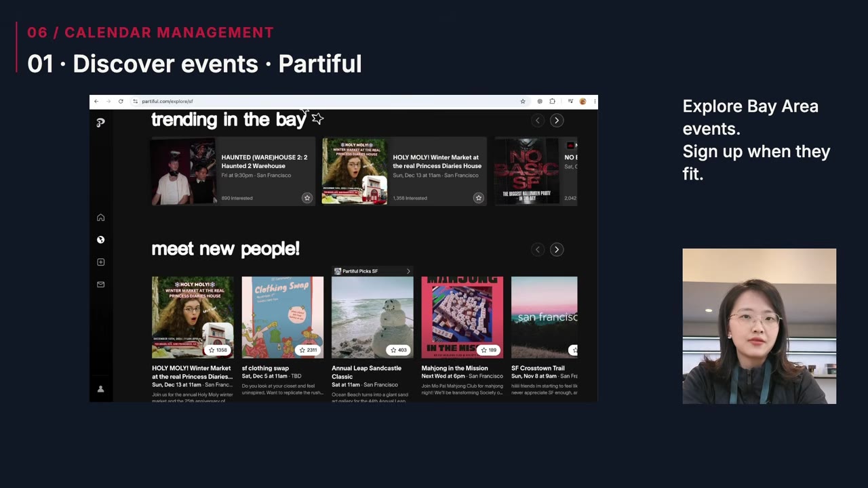This screenshot has width=868, height=488.
Task: Toggle the 1358 star on Holy Moly thumbnail
Action: [218, 350]
